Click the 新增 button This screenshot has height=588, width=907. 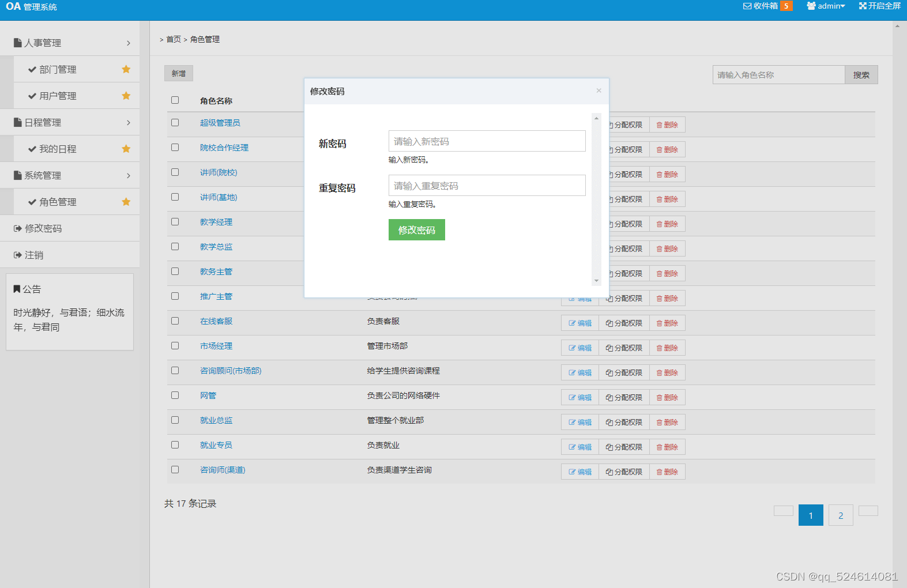(179, 74)
